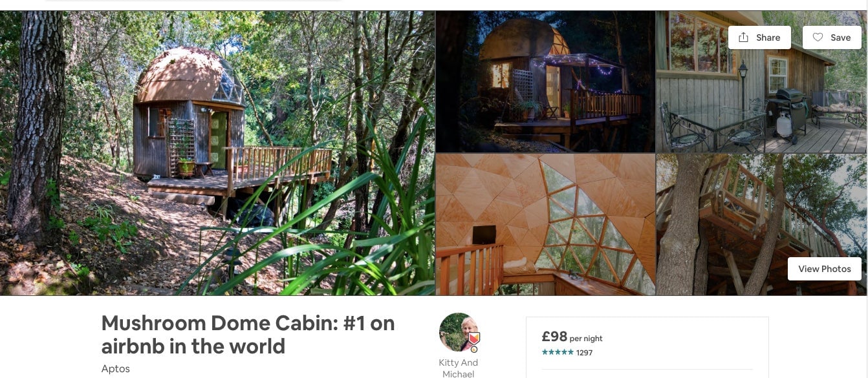Image resolution: width=868 pixels, height=378 pixels.
Task: Click the share arrow icon
Action: pyautogui.click(x=743, y=37)
